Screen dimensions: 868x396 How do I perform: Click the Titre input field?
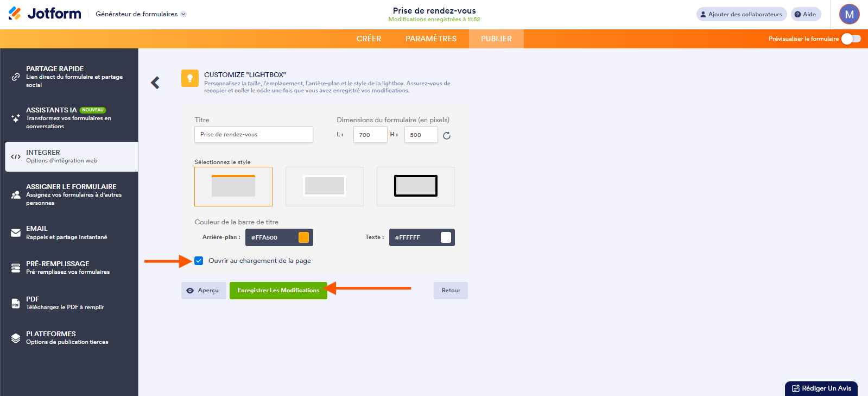pos(254,135)
